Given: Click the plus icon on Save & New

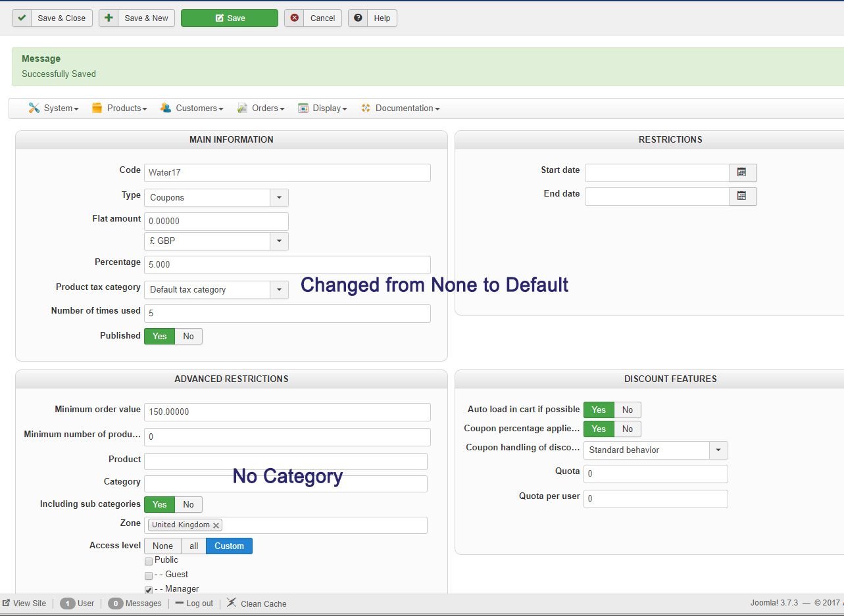Looking at the screenshot, I should click(x=109, y=18).
